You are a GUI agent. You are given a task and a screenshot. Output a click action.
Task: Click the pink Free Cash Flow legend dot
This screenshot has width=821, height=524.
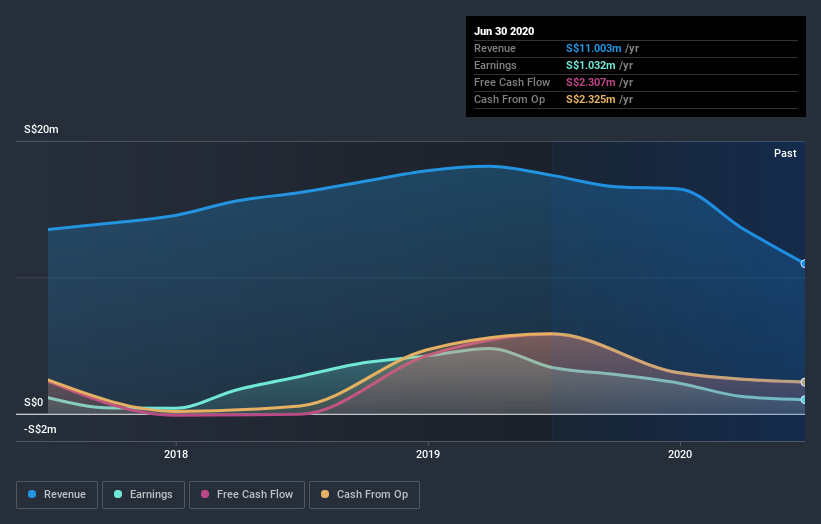click(205, 494)
